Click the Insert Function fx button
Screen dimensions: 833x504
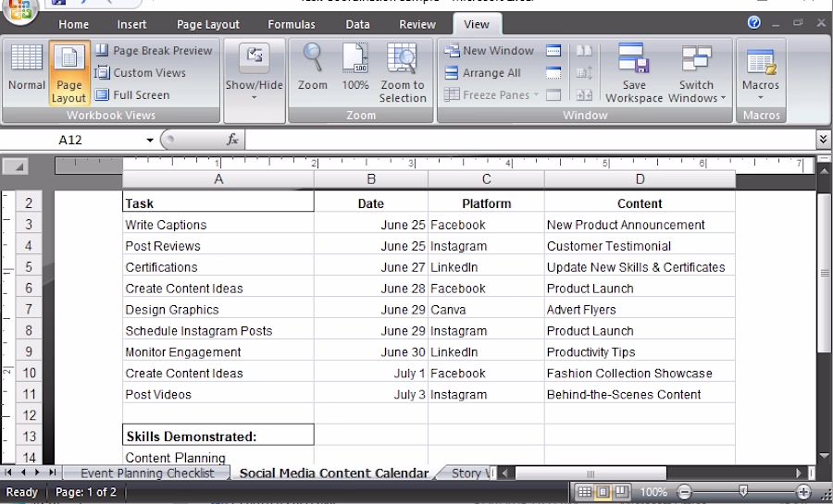(x=232, y=140)
